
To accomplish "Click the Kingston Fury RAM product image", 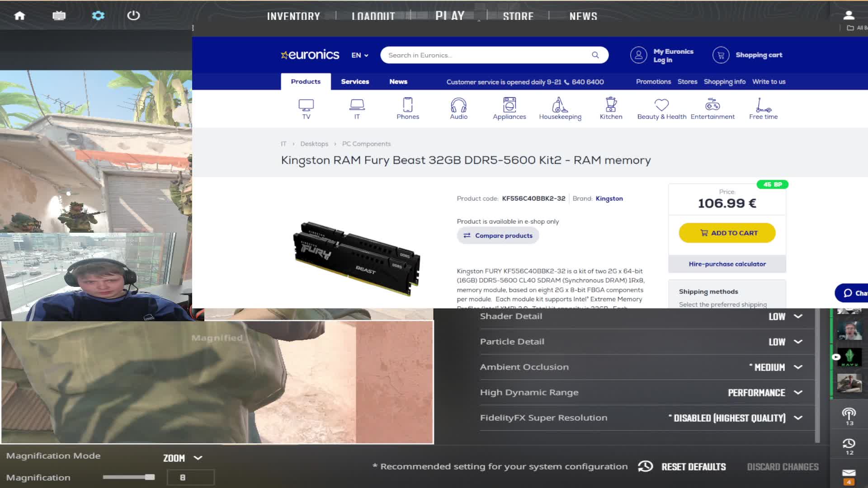I will tap(356, 258).
